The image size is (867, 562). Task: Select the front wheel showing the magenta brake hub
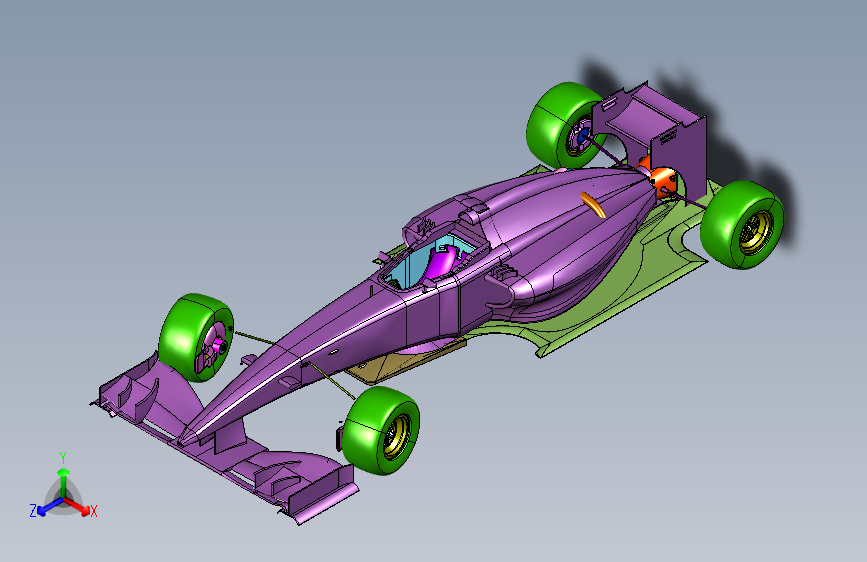196,337
